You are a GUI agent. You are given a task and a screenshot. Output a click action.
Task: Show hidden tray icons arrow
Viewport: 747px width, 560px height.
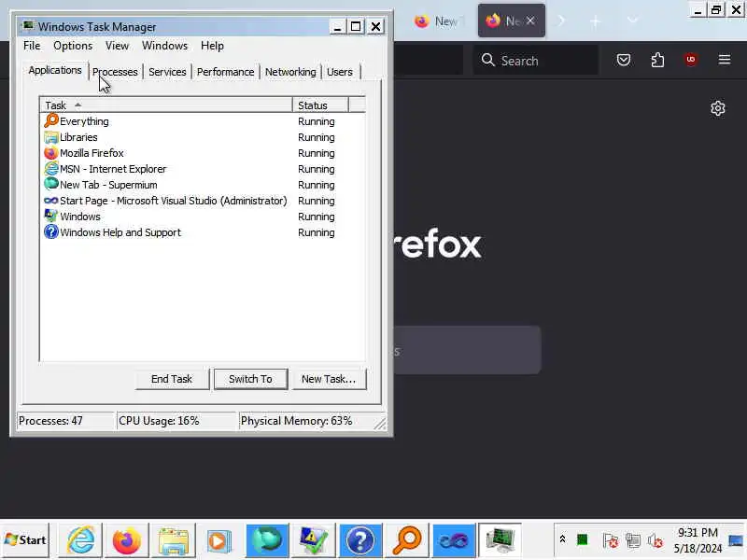click(562, 539)
